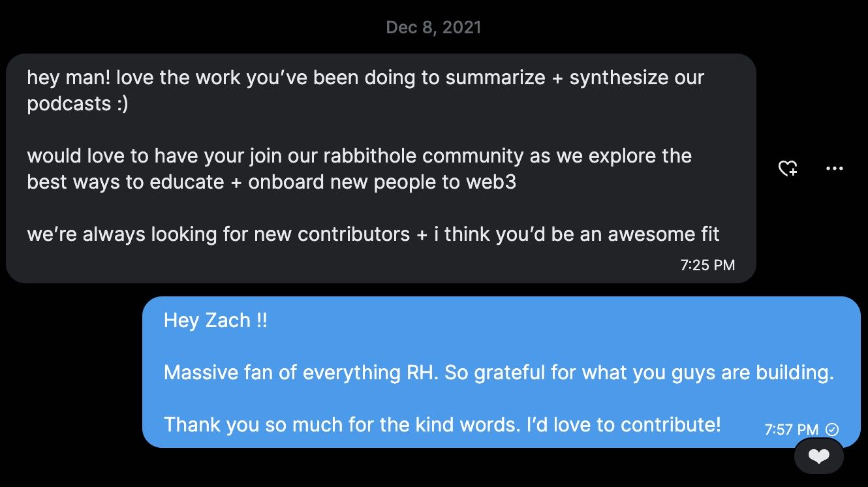Image resolution: width=868 pixels, height=487 pixels.
Task: Click the sent-checkmark icon beside 7:57 PM
Action: coord(831,430)
